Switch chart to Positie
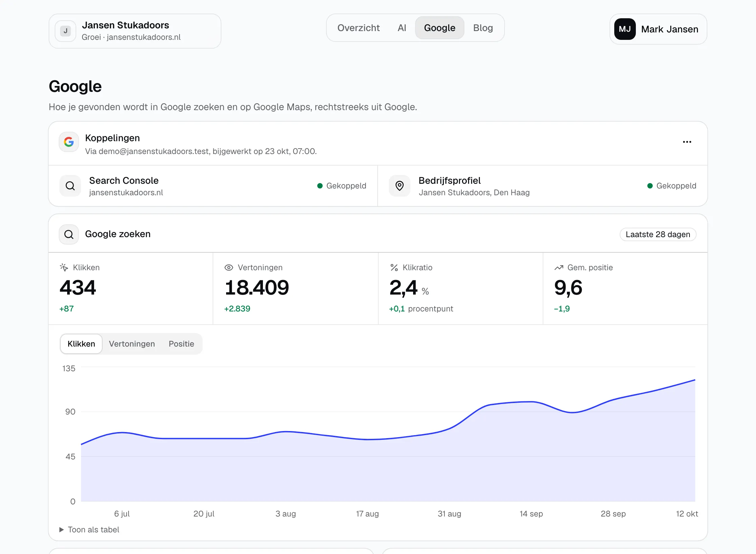 (181, 344)
